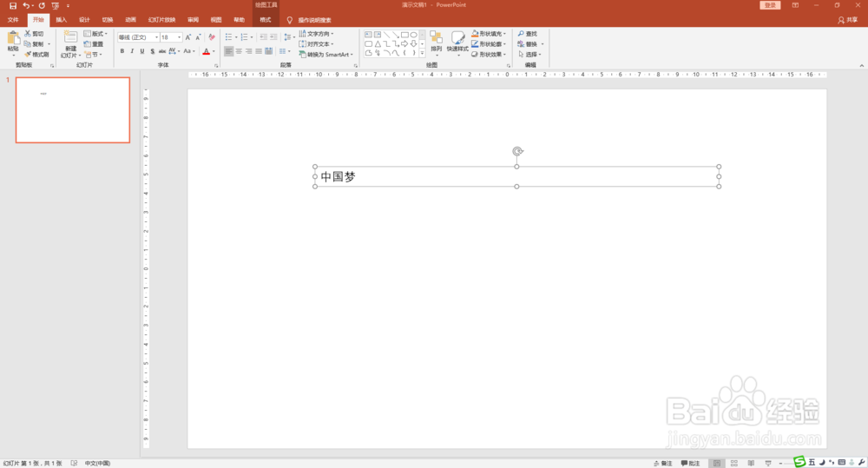Apply text shadow
868x468 pixels.
tap(152, 51)
